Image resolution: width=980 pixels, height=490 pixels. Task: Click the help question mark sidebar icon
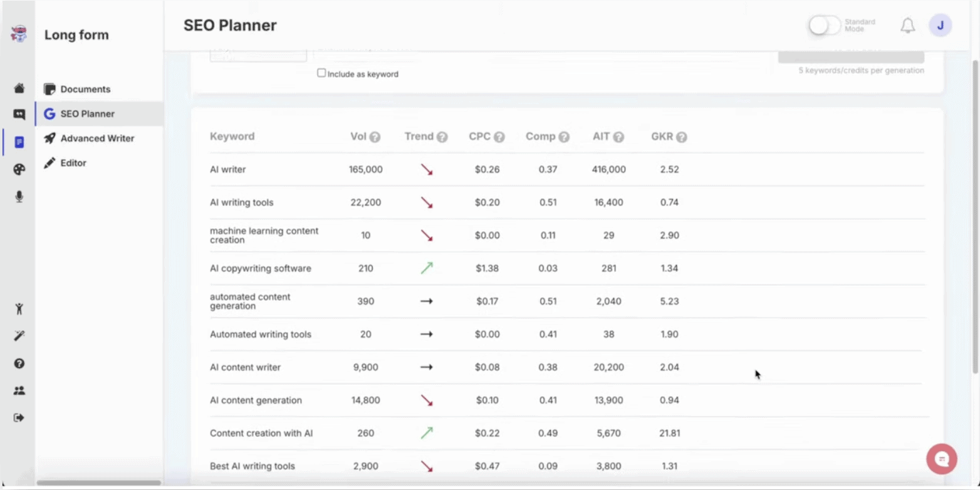[x=19, y=363]
